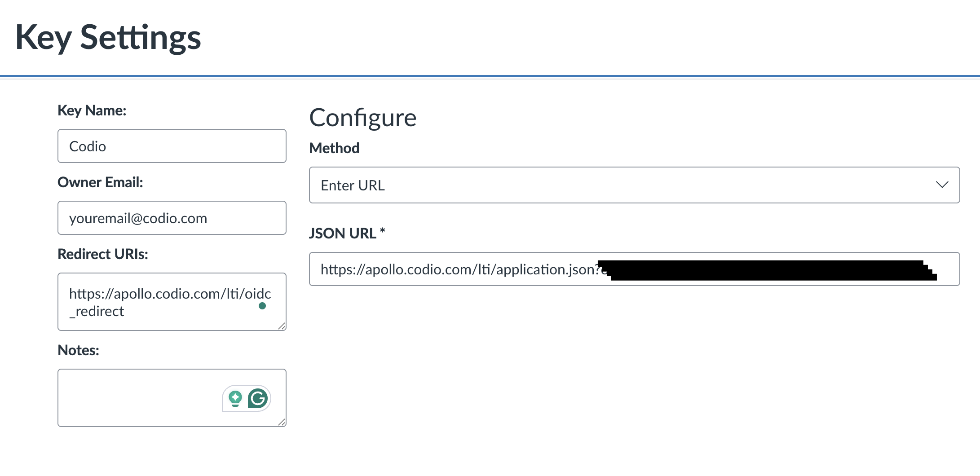Click the chevron arrow of the Method dropdown
This screenshot has width=980, height=476.
pos(942,185)
